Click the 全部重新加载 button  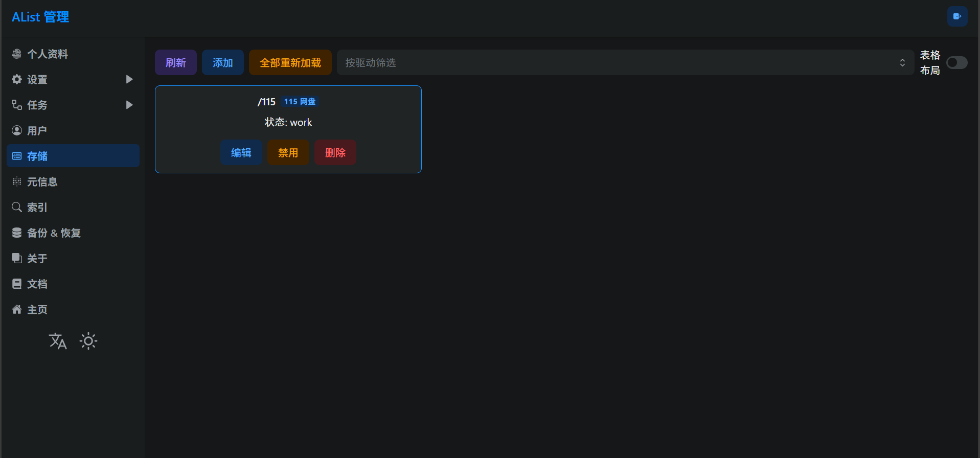(x=290, y=62)
